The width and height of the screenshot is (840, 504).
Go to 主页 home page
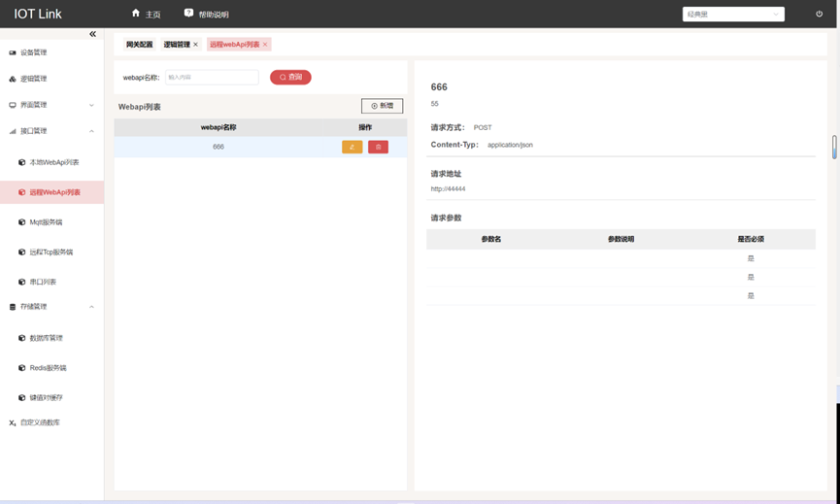click(146, 14)
